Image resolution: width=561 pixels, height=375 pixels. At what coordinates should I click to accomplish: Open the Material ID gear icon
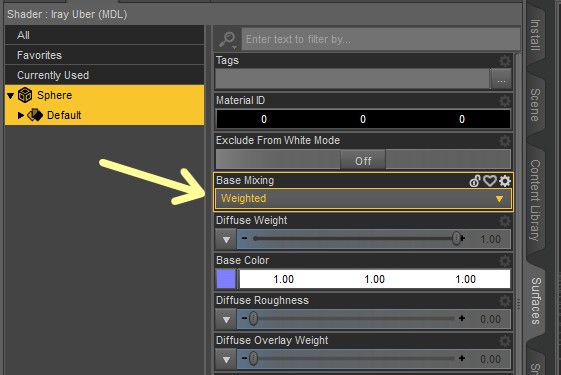505,101
